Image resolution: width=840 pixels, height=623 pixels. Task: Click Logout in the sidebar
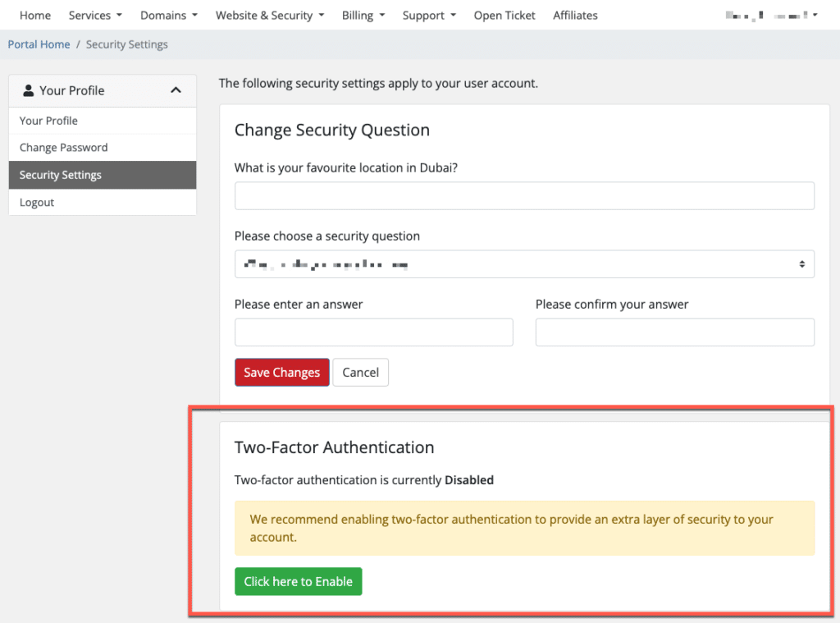[37, 202]
